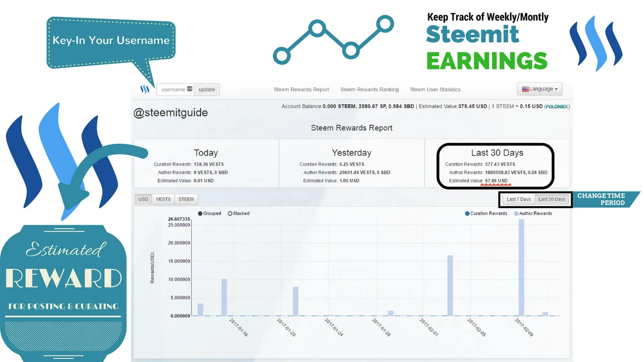
Task: Open the Steem Rewards Report page
Action: (x=301, y=89)
